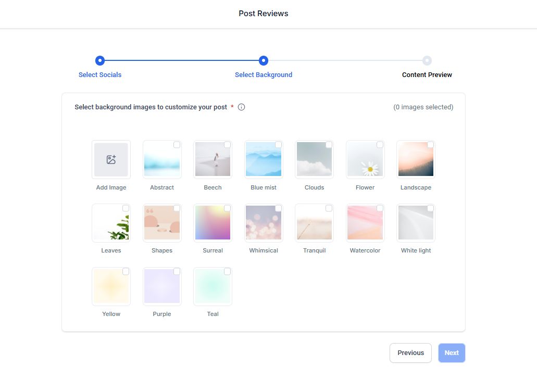Check the Leaves background checkbox
This screenshot has height=392, width=537.
(126, 208)
